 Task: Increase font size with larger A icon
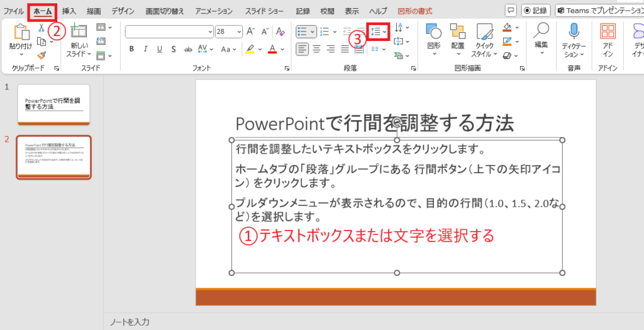coord(250,31)
